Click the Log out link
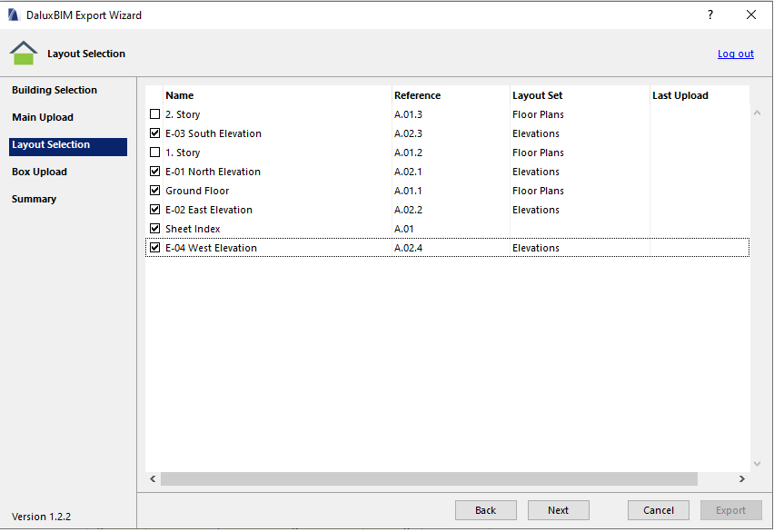 [x=735, y=54]
